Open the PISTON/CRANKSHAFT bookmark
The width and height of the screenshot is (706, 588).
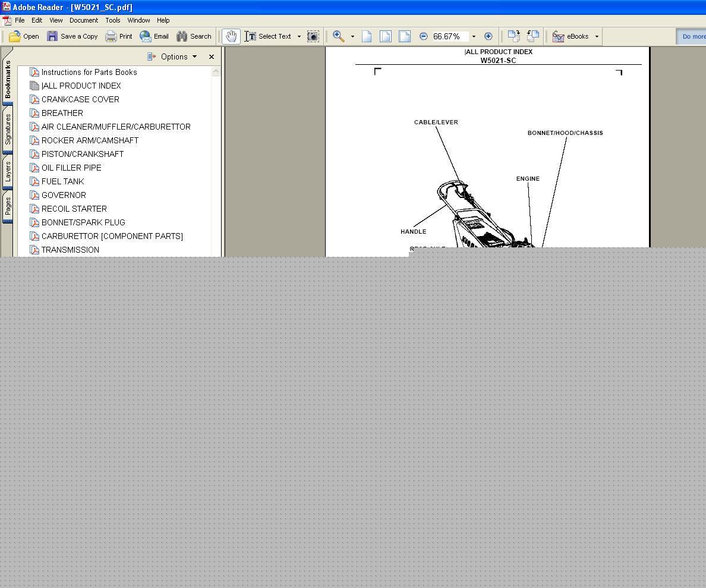click(x=83, y=154)
